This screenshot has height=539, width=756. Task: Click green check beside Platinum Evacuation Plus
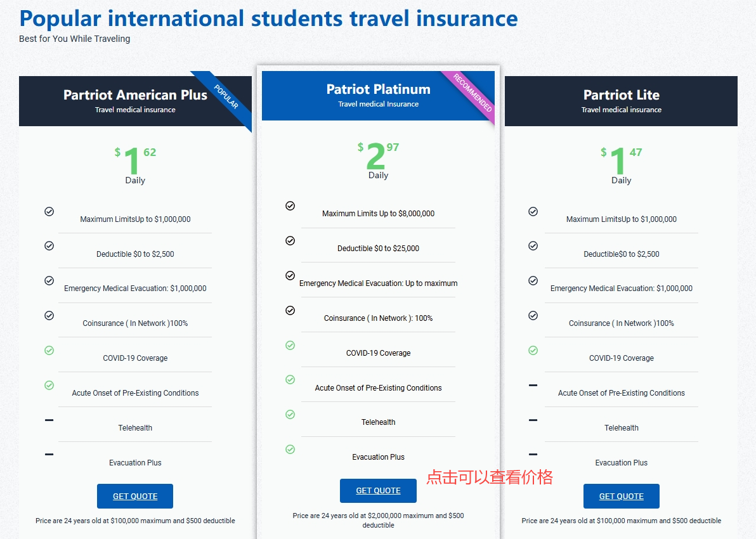coord(290,450)
